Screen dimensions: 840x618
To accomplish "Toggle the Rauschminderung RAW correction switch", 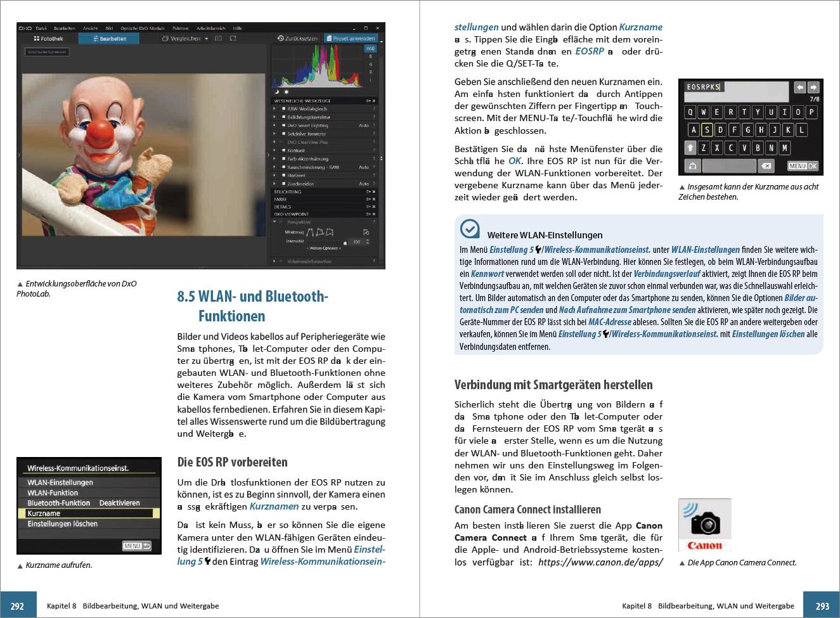I will 283,167.
